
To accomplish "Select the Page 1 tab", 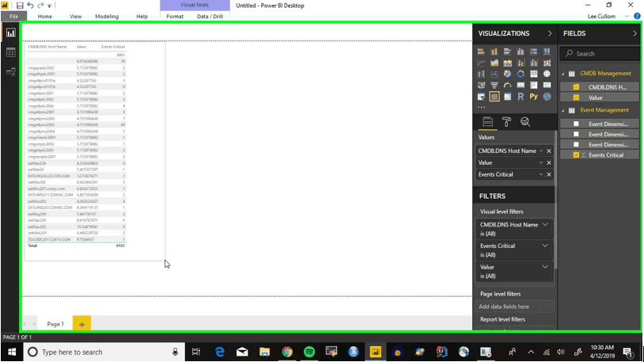I will tap(55, 324).
